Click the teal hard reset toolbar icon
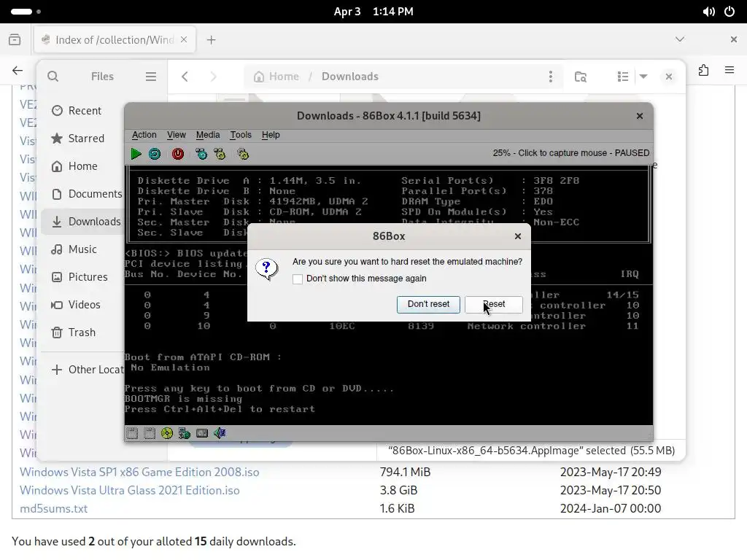 point(155,154)
